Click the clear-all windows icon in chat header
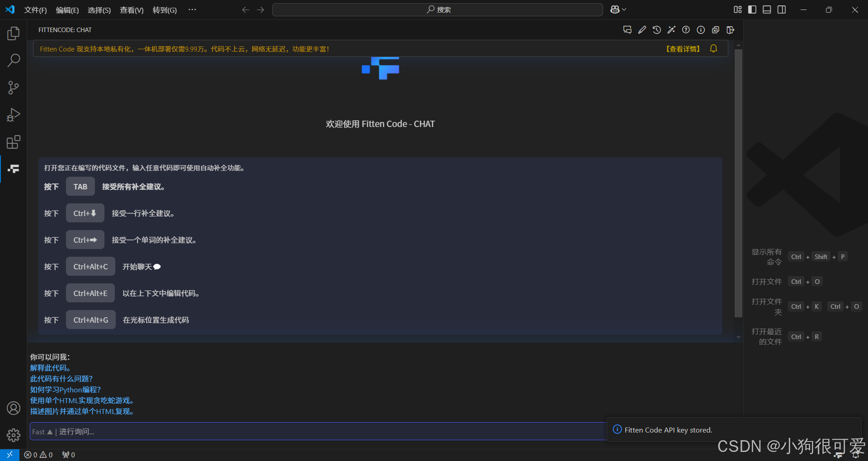This screenshot has width=868, height=461. 716,30
